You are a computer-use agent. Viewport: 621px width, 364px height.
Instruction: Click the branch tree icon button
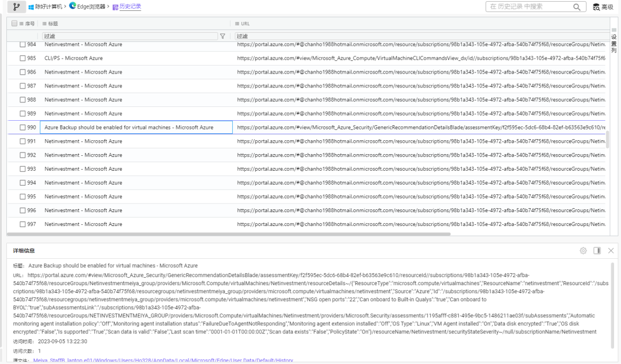[16, 7]
